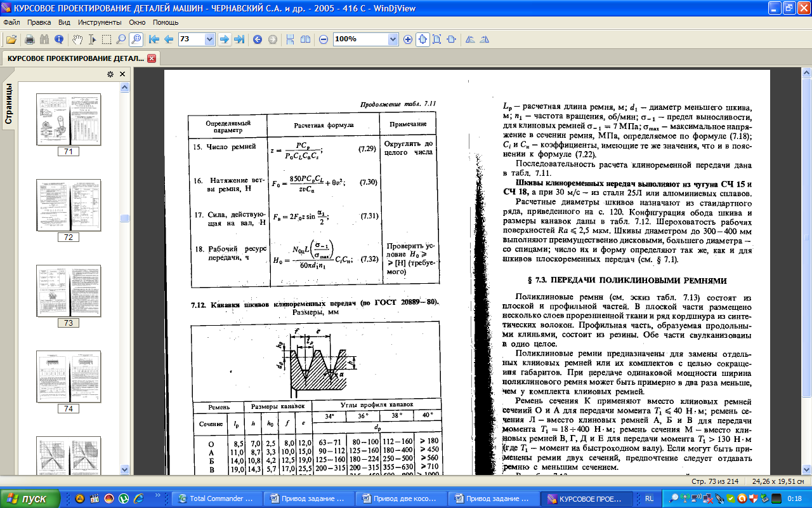Image resolution: width=812 pixels, height=508 pixels.
Task: Jump to the last page
Action: click(x=239, y=39)
